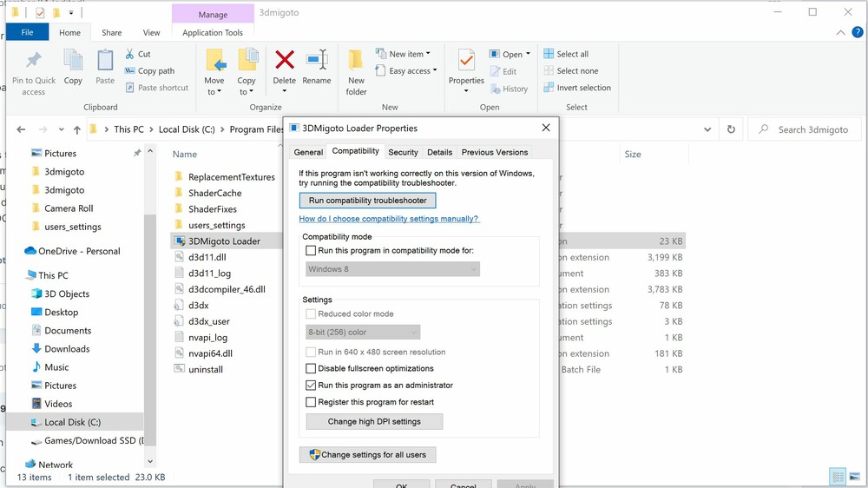
Task: Select OneDrive - Personal in sidebar
Action: click(x=79, y=251)
